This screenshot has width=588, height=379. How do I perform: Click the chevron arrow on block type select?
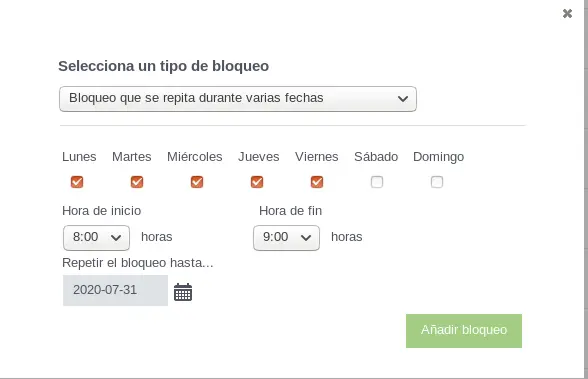(x=403, y=99)
